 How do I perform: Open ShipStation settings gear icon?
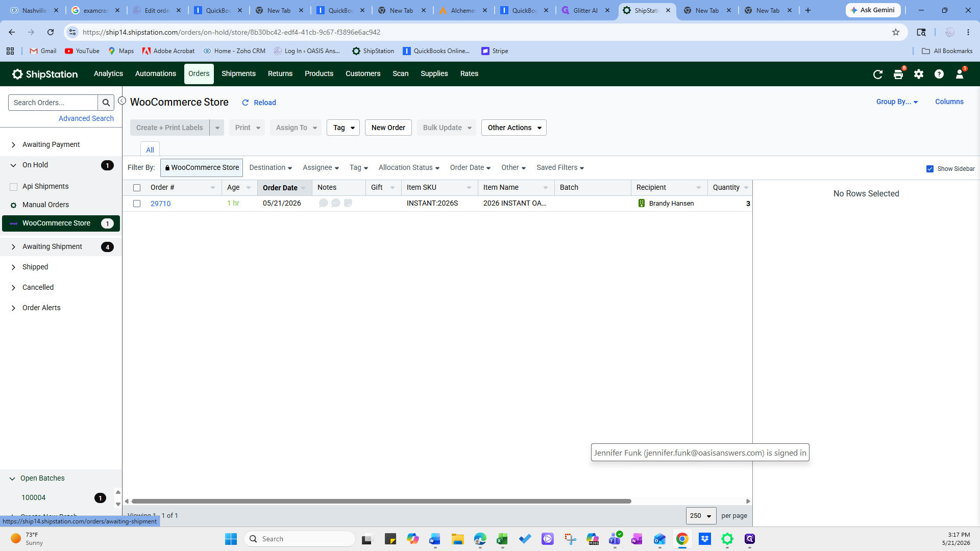coord(919,74)
